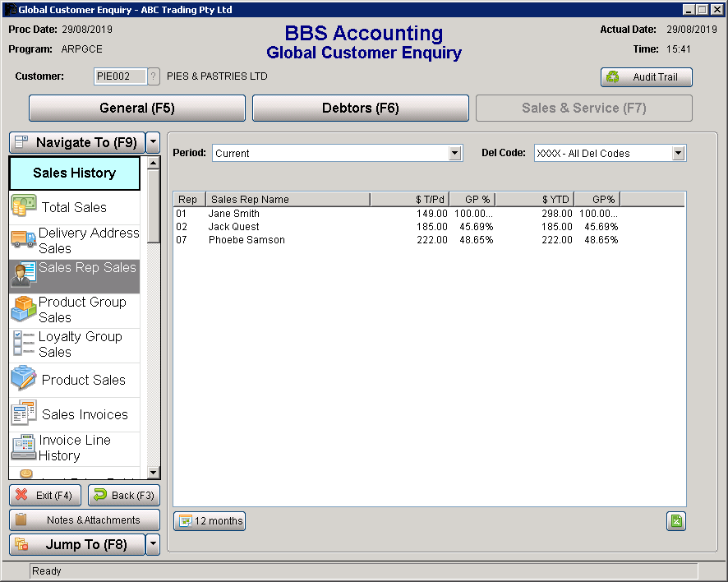This screenshot has height=582, width=728.
Task: Switch to the Debtors (F6) tab
Action: (x=360, y=108)
